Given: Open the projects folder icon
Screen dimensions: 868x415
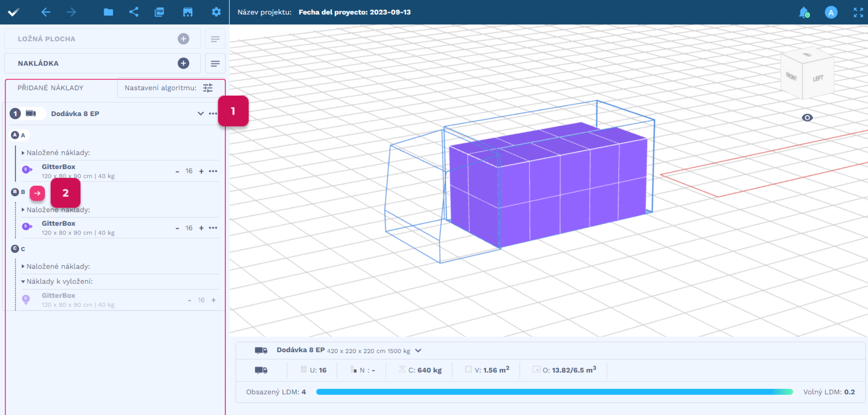Looking at the screenshot, I should coord(108,12).
